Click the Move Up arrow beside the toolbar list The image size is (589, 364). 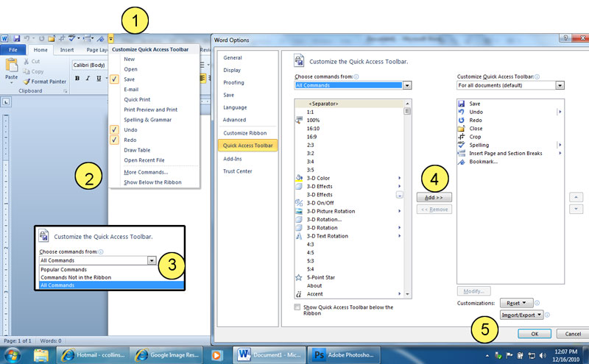[x=576, y=197]
